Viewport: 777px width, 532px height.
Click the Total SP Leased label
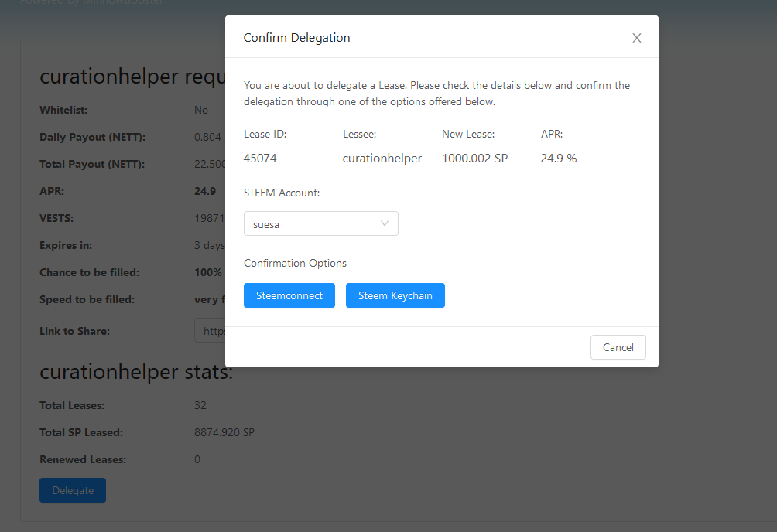coord(81,432)
